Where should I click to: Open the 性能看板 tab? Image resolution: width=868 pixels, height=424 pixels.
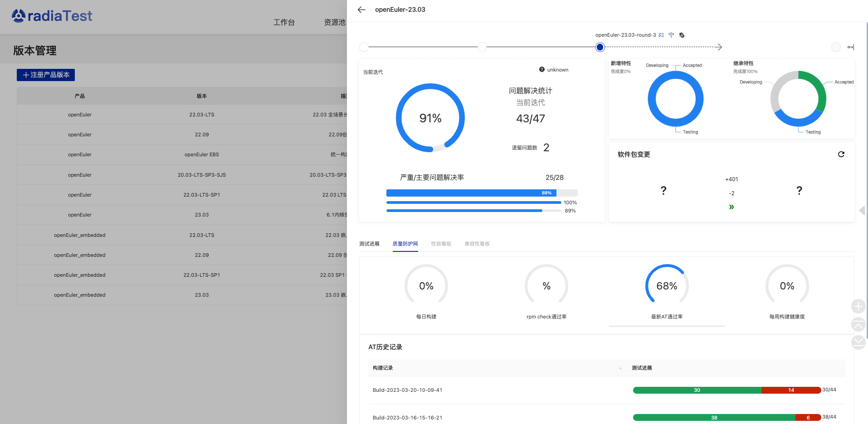(441, 244)
